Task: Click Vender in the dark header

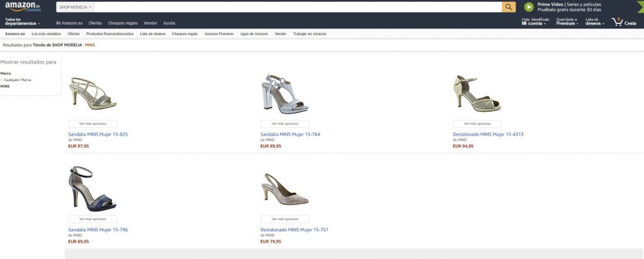Action: (x=150, y=23)
